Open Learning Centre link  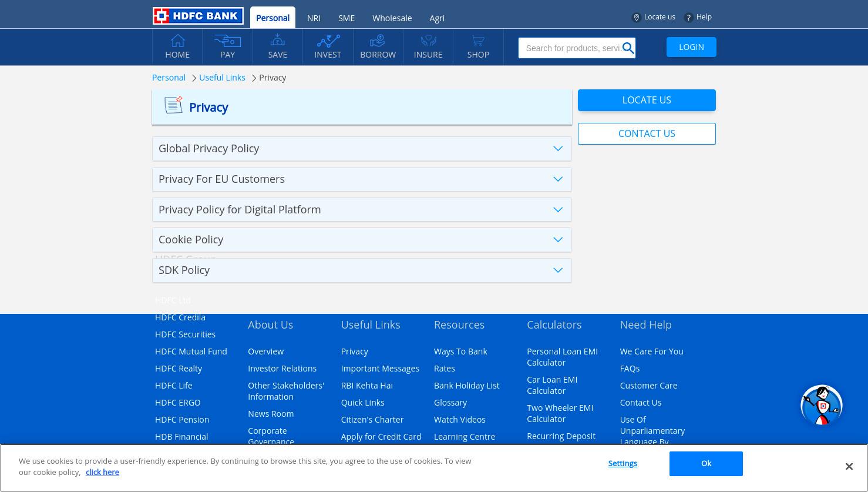[x=465, y=437]
